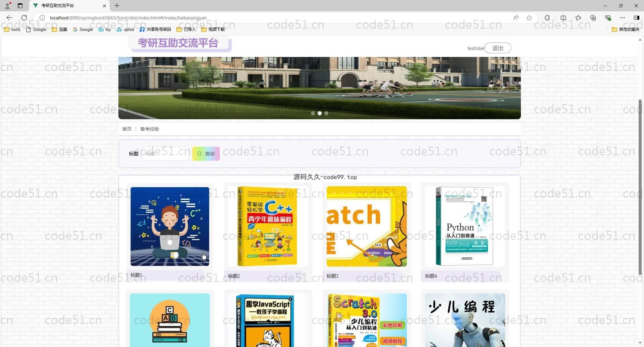This screenshot has width=644, height=347.
Task: Open the uplod bookmark
Action: click(125, 29)
